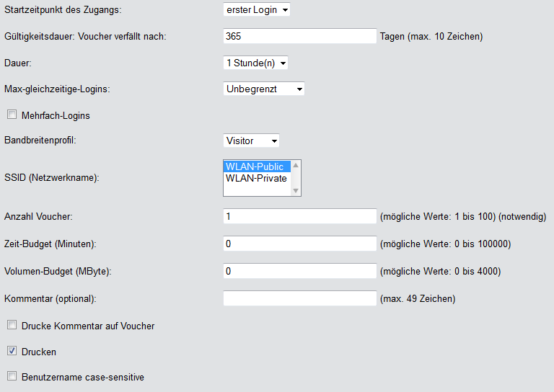Select WLAN-Private in the SSID list
Viewport: 554px width, 392px height.
pyautogui.click(x=256, y=178)
